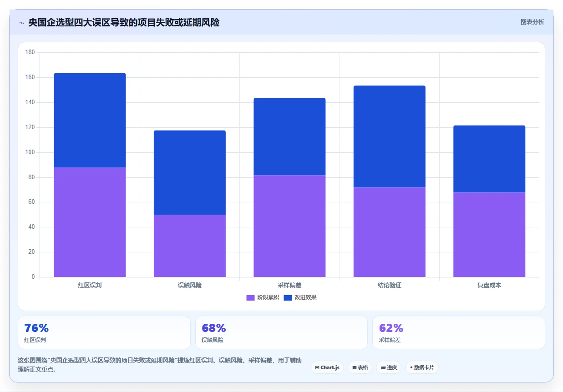Click the lightning icon beside the title
The height and width of the screenshot is (392, 563).
point(21,23)
